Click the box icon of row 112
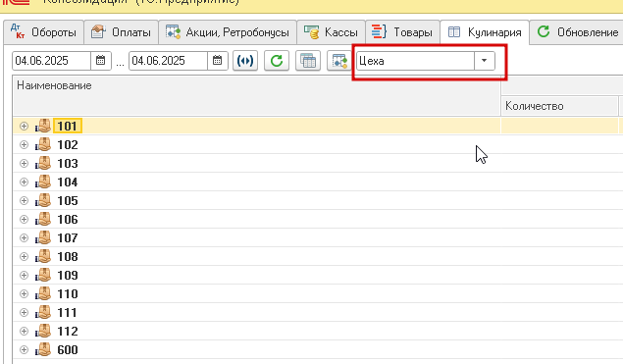This screenshot has width=623, height=364. [x=43, y=331]
